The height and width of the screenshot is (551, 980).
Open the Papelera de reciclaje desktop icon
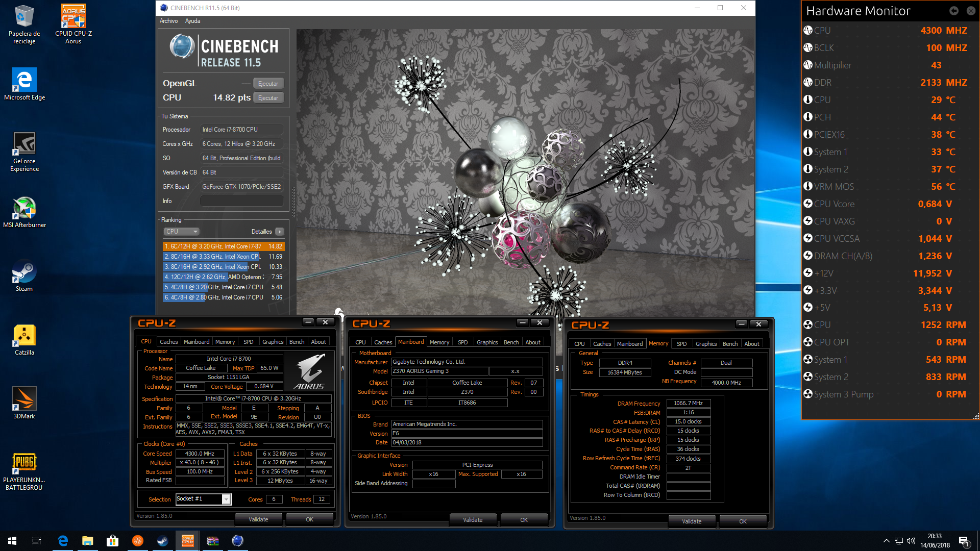tap(24, 24)
